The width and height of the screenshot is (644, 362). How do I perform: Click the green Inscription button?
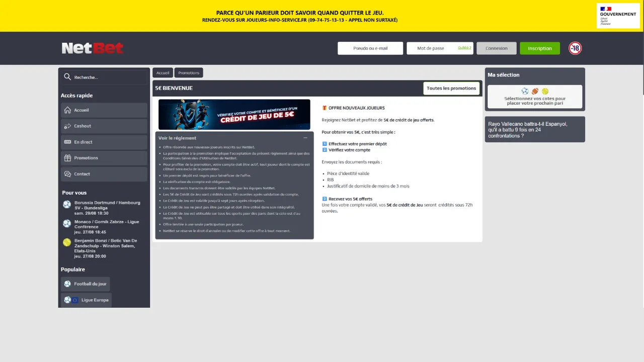tap(540, 48)
